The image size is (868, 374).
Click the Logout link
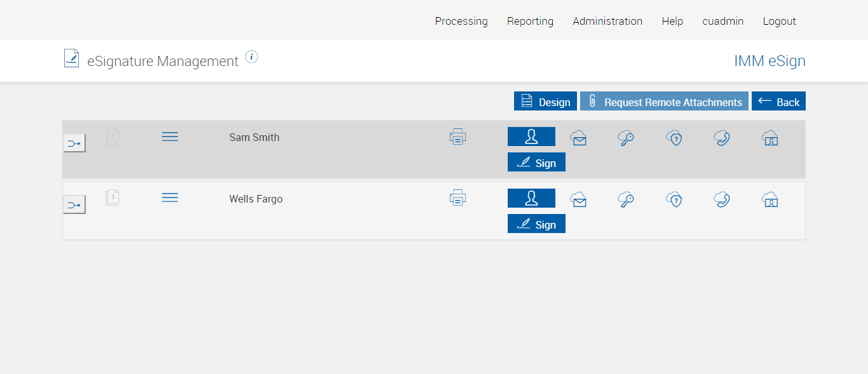779,21
